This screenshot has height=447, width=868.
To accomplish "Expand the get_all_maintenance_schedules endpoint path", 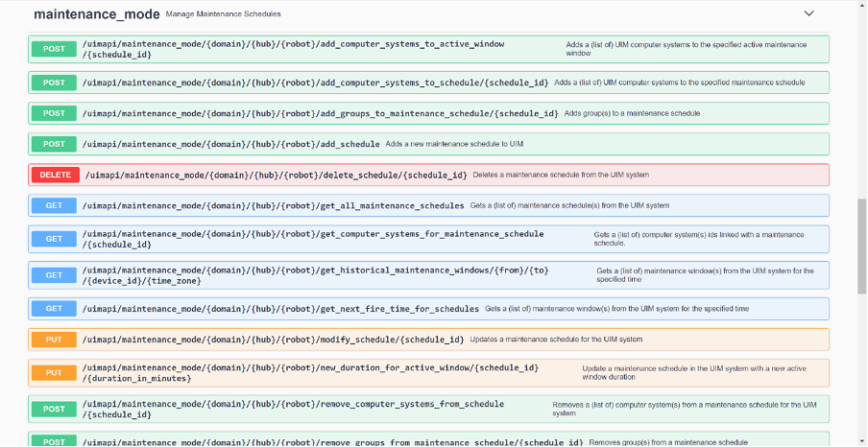I will (273, 205).
